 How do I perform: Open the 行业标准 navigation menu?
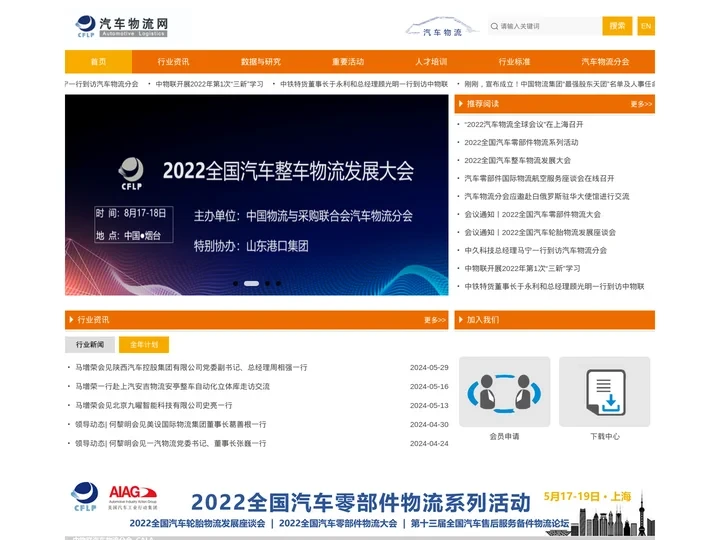(x=514, y=62)
